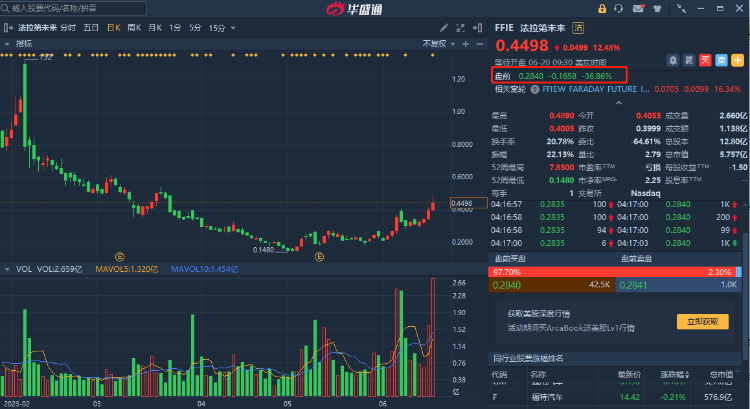Click the red 买 buy button
The height and width of the screenshot is (409, 750).
coord(705,60)
